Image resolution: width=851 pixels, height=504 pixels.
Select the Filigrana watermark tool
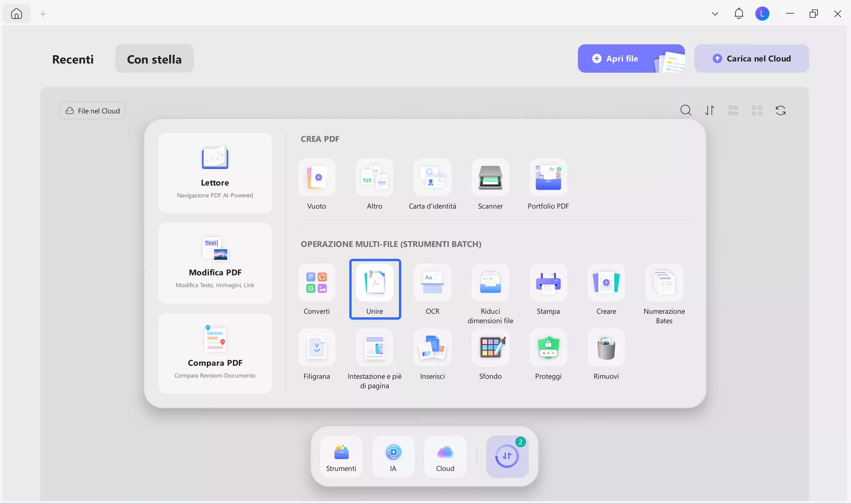click(316, 348)
